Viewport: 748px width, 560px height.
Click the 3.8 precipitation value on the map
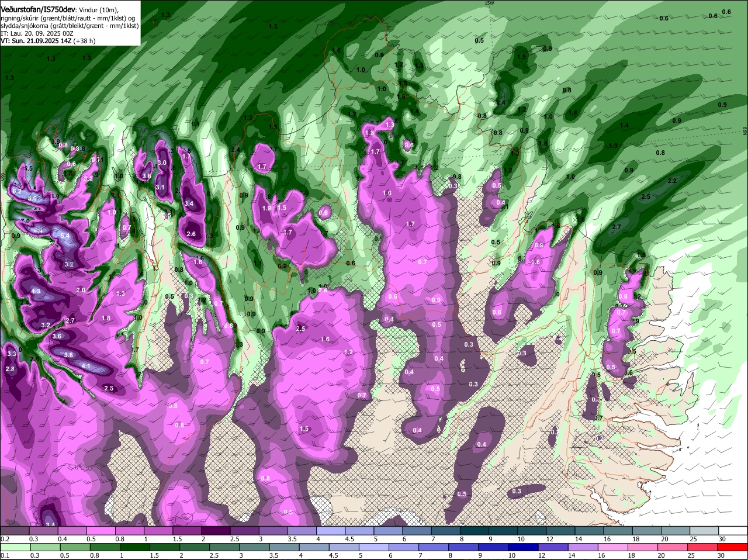(68, 355)
